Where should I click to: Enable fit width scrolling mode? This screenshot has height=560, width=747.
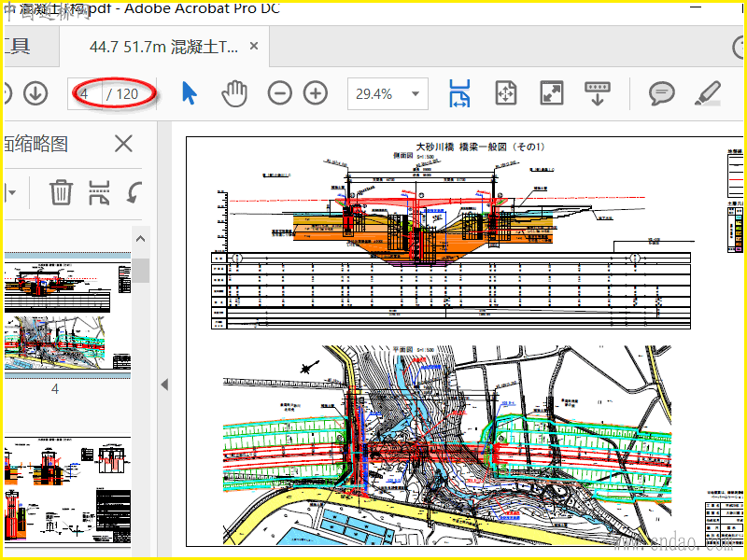pyautogui.click(x=459, y=93)
